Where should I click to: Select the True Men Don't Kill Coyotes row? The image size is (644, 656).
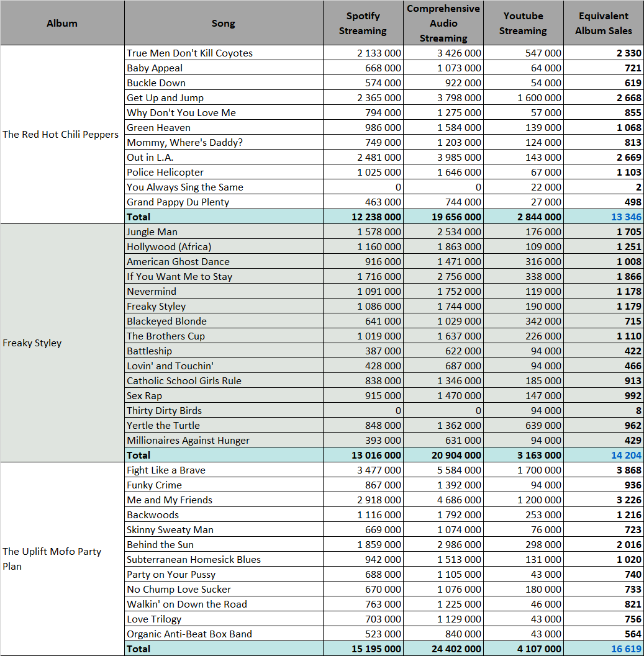pos(224,53)
